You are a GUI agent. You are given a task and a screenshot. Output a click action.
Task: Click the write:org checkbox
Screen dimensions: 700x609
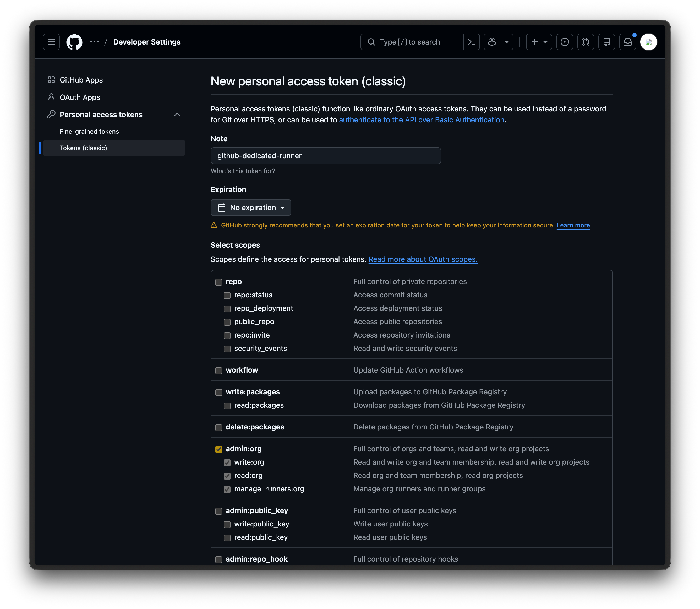(227, 463)
